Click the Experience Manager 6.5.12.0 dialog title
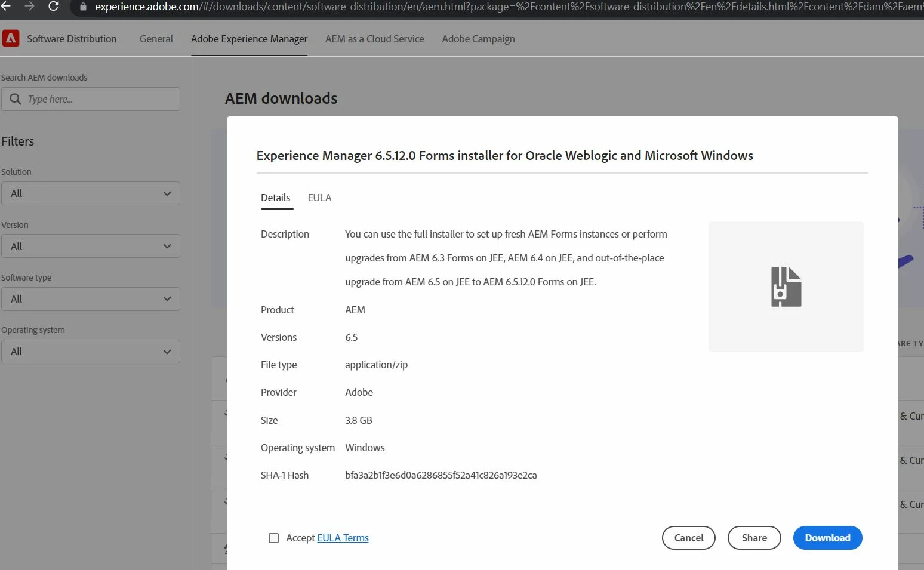The height and width of the screenshot is (570, 924). [x=505, y=156]
